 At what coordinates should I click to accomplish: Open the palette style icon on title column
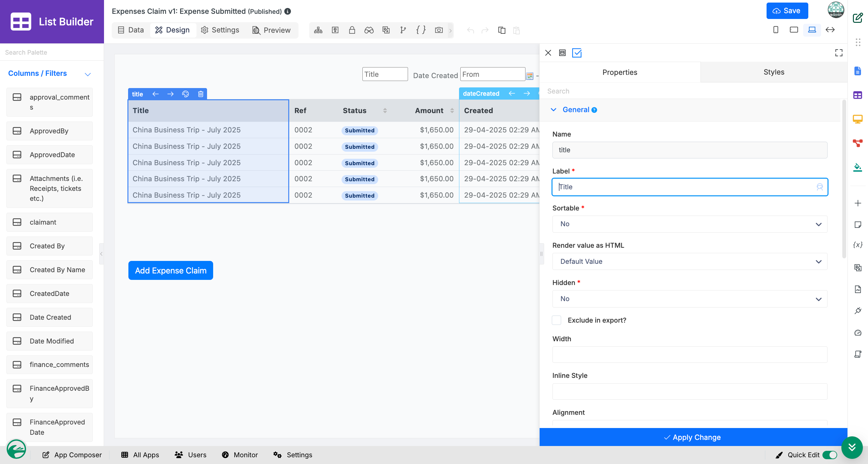[185, 94]
